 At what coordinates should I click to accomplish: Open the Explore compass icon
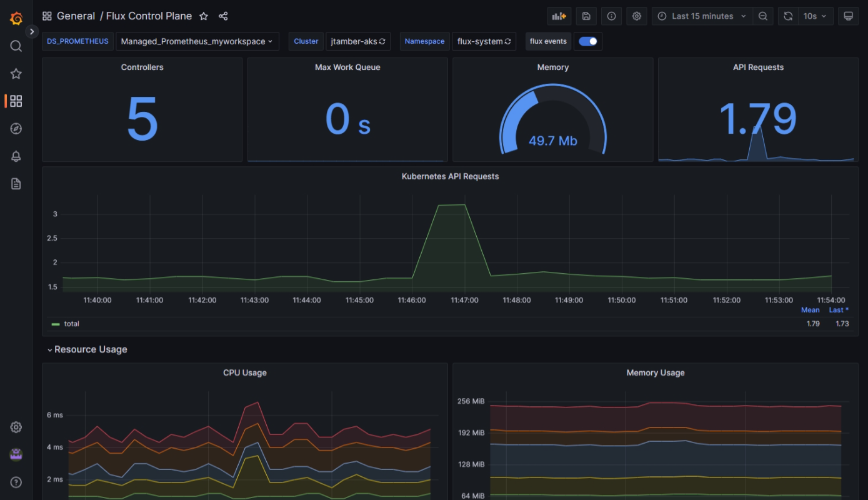click(16, 129)
